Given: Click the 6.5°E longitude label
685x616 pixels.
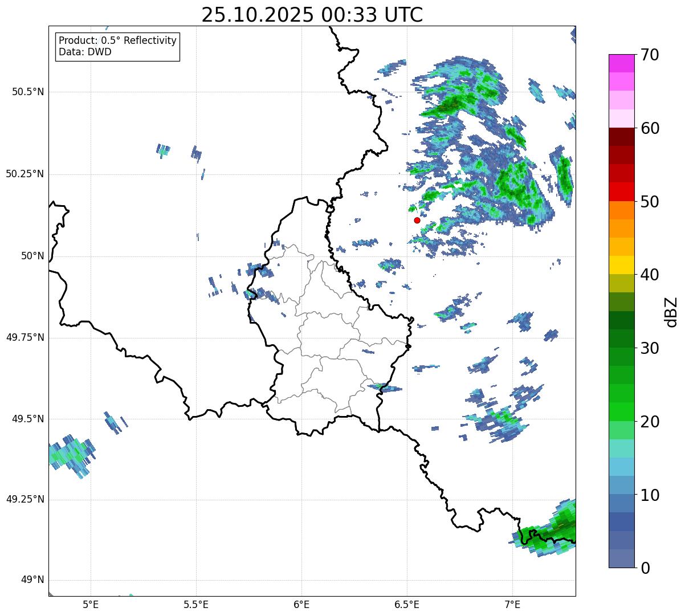Looking at the screenshot, I should coord(407,604).
